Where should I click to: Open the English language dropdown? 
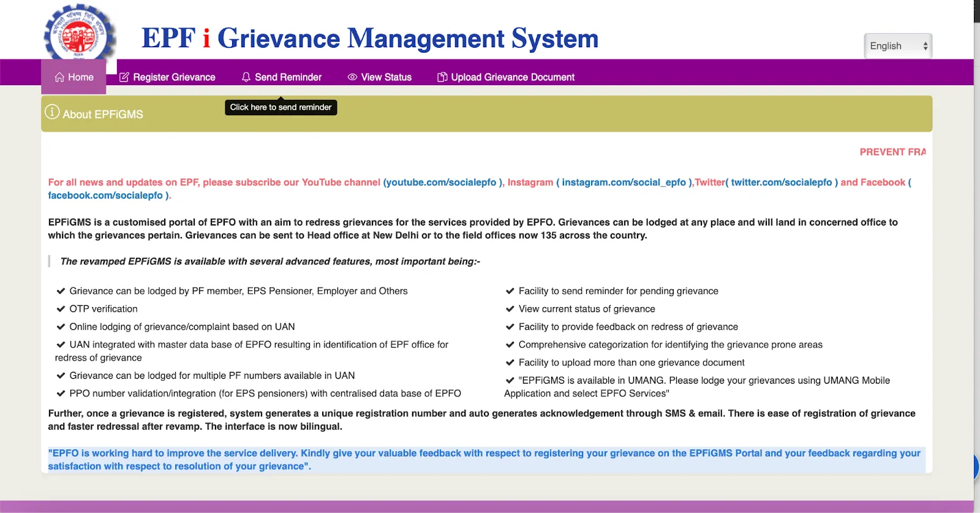tap(897, 46)
